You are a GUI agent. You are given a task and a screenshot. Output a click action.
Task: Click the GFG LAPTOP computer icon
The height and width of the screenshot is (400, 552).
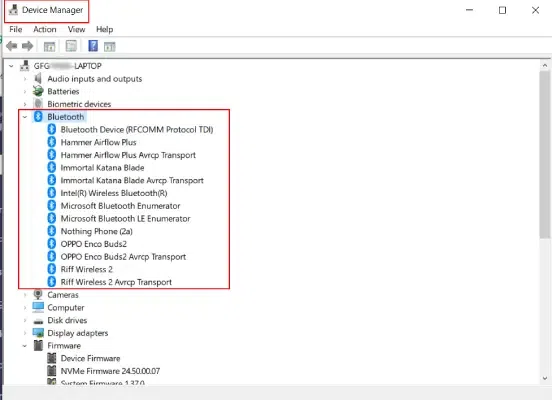pyautogui.click(x=25, y=66)
